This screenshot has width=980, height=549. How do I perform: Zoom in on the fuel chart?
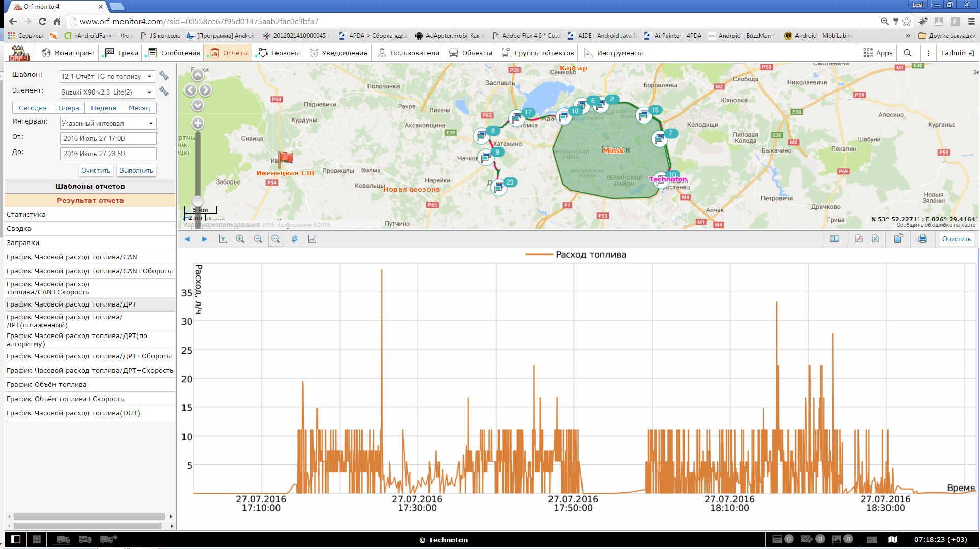(x=240, y=239)
